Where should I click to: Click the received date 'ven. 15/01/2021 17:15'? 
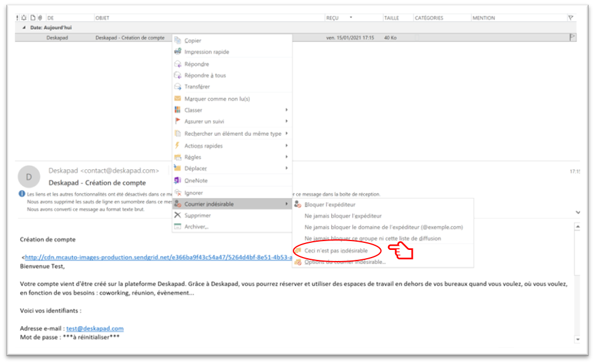(x=350, y=38)
